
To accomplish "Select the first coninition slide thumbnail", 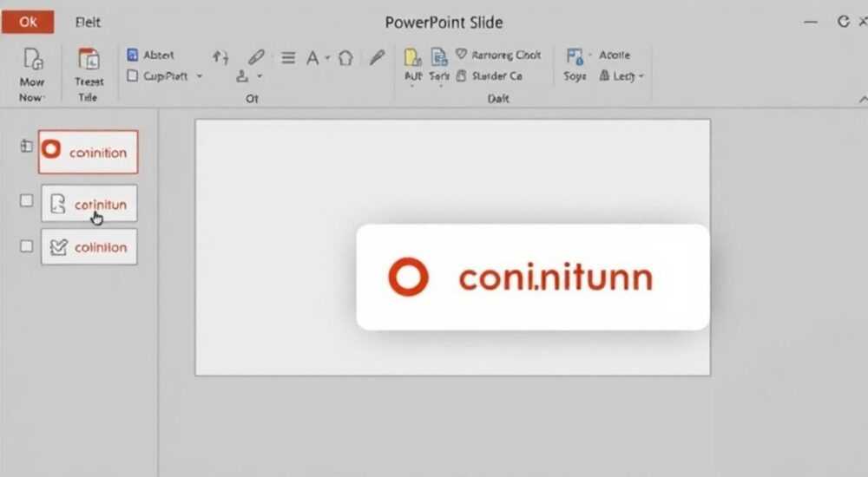I will point(88,152).
